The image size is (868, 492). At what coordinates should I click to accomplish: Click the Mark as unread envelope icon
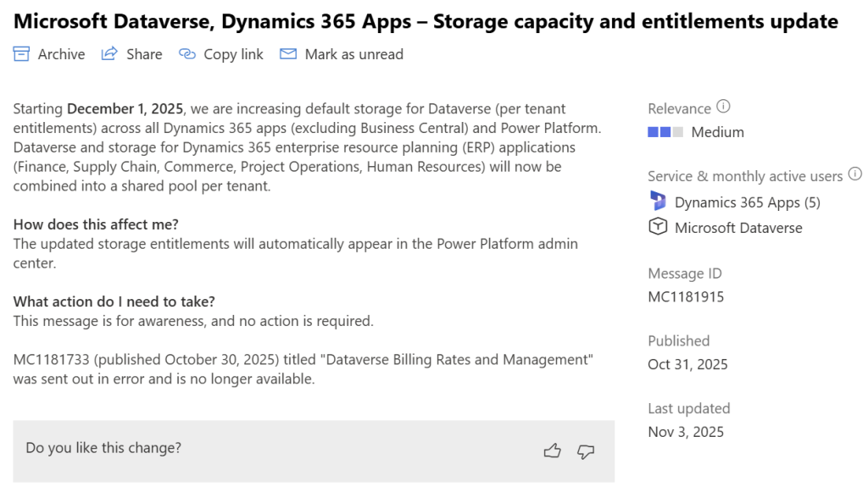[x=289, y=53]
